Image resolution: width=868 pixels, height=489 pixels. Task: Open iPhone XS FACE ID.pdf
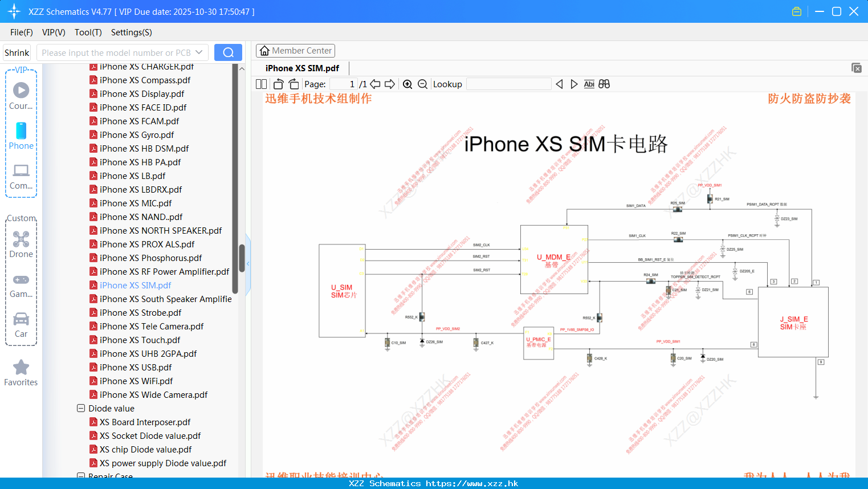coord(143,108)
